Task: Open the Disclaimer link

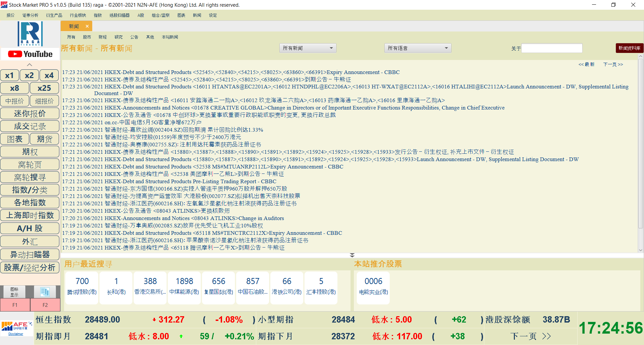Action: (x=16, y=334)
